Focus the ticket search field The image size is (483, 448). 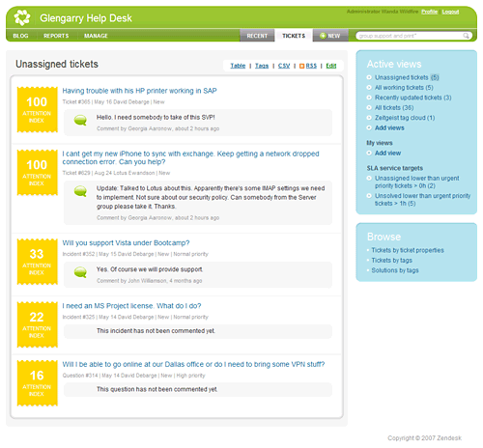(411, 36)
